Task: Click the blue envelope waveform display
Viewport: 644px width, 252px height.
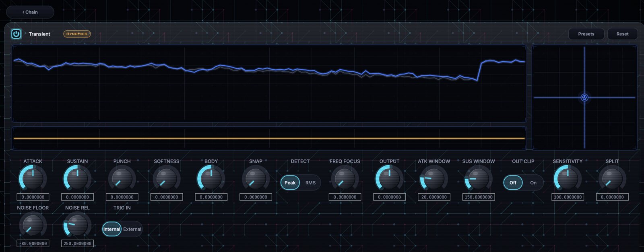Action: 269,83
